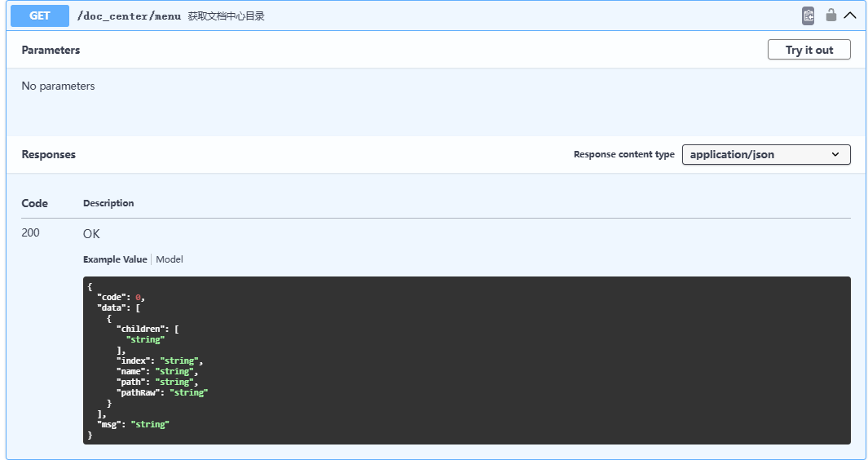Click the Response content type label
Viewport: 868px width, 460px height.
click(x=623, y=155)
